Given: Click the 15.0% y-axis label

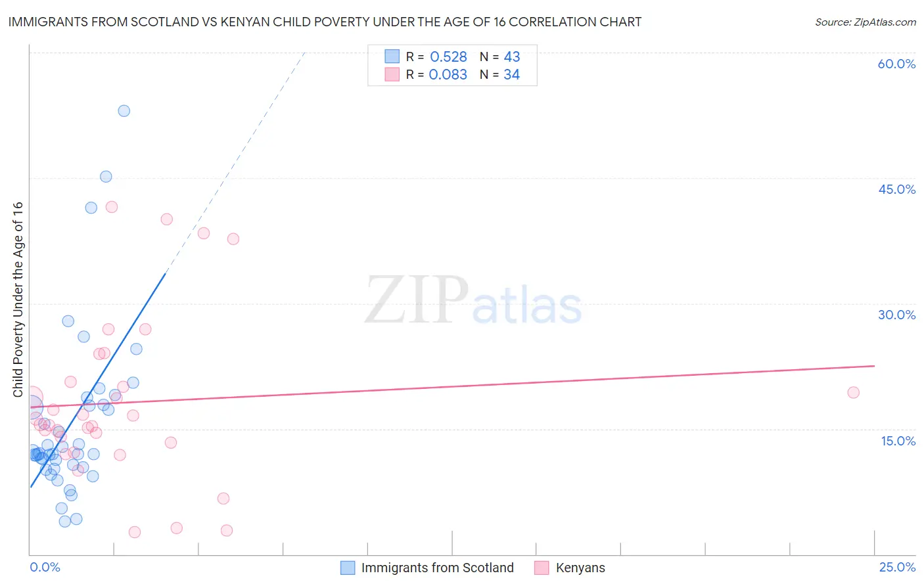Looking at the screenshot, I should pos(898,441).
